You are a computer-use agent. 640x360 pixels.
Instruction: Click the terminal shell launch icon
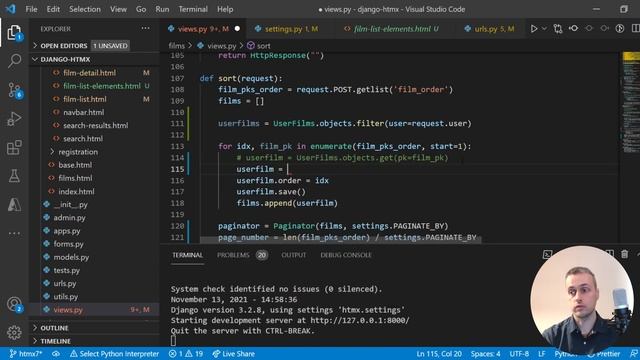point(547,255)
